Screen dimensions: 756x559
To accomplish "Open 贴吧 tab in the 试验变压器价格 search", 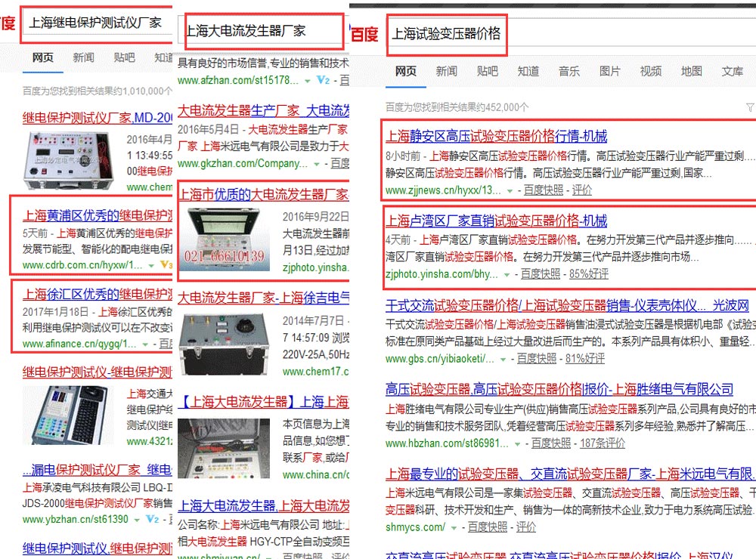I will pos(488,71).
